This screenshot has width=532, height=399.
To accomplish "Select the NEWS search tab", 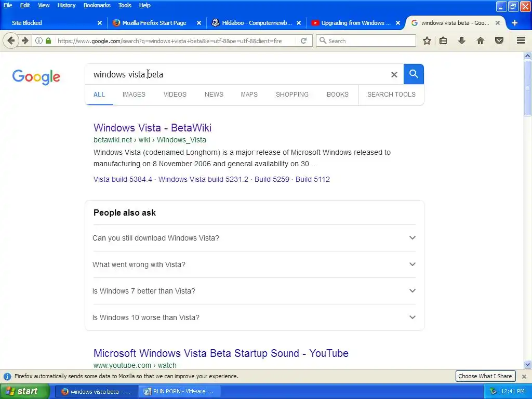I will coord(214,95).
